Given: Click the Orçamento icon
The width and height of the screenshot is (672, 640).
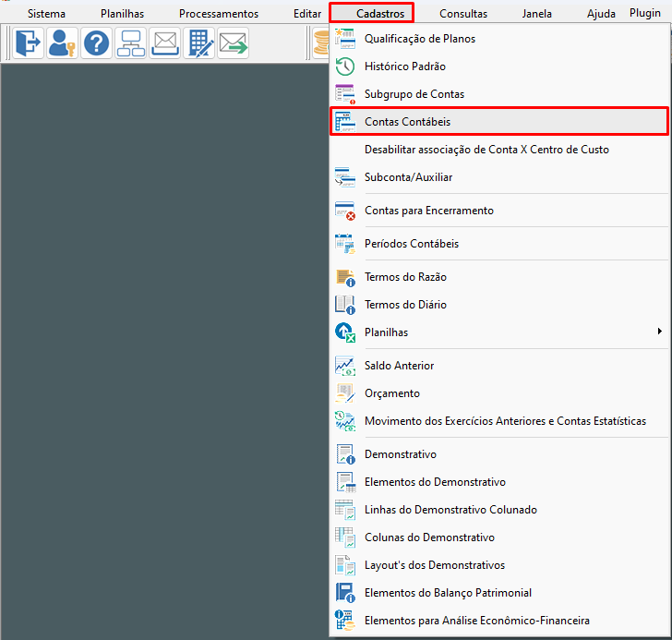Looking at the screenshot, I should 345,393.
